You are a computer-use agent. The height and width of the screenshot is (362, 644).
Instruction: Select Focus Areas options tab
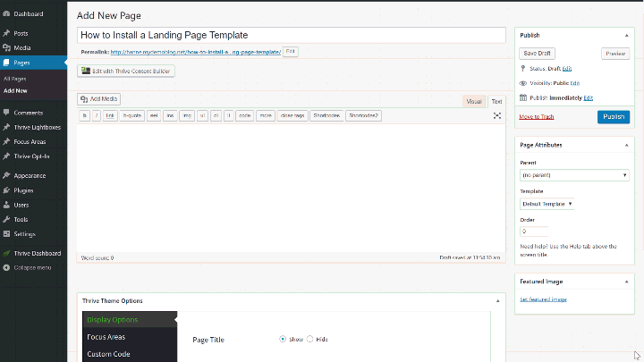[x=130, y=337]
